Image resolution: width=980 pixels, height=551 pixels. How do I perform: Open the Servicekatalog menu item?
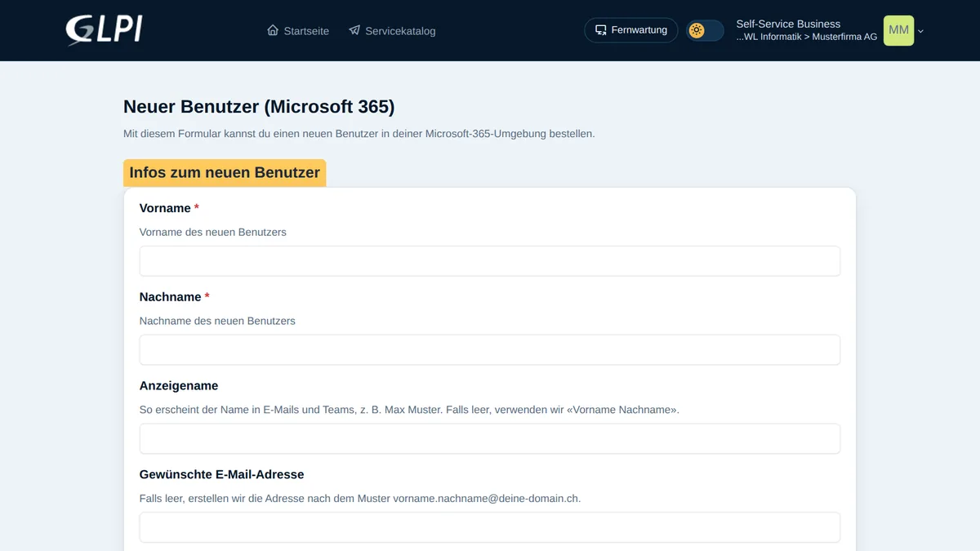coord(392,30)
